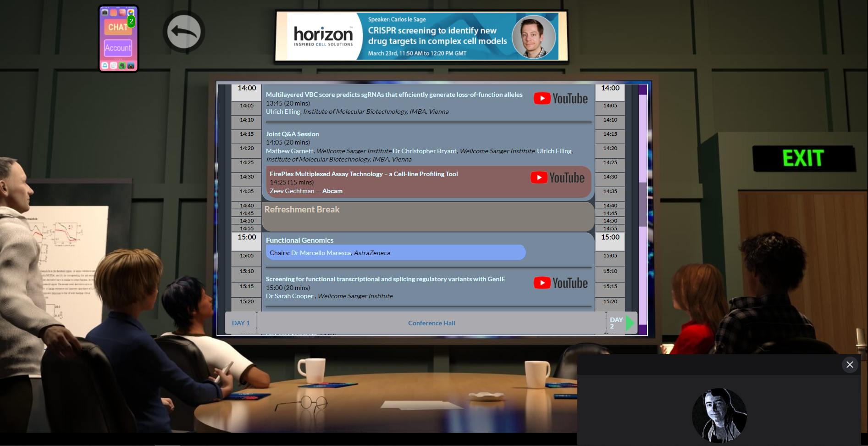Image resolution: width=868 pixels, height=446 pixels.
Task: Select the Conference Hall label
Action: tap(431, 323)
